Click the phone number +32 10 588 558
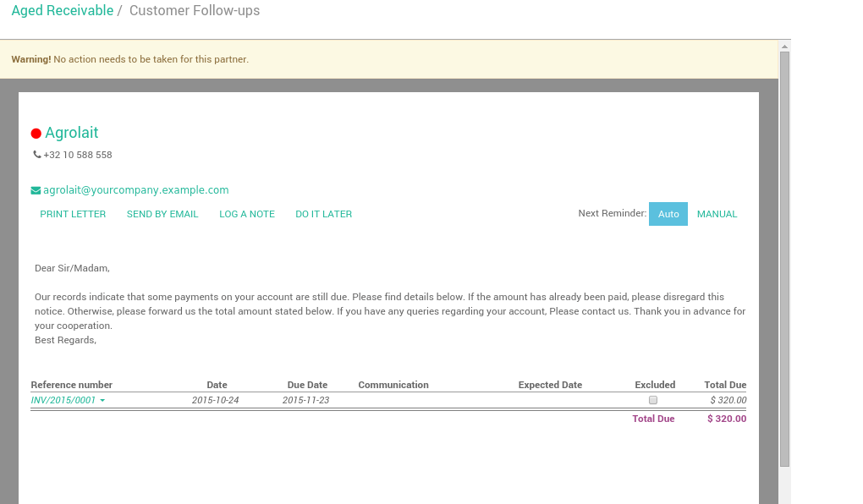Screen dimensions: 863x504 [x=78, y=155]
